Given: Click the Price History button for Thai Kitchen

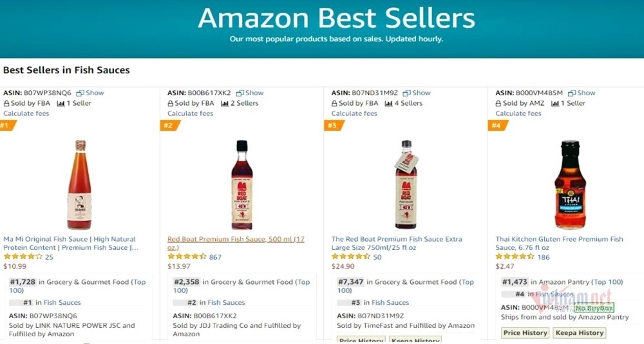Looking at the screenshot, I should (x=526, y=333).
